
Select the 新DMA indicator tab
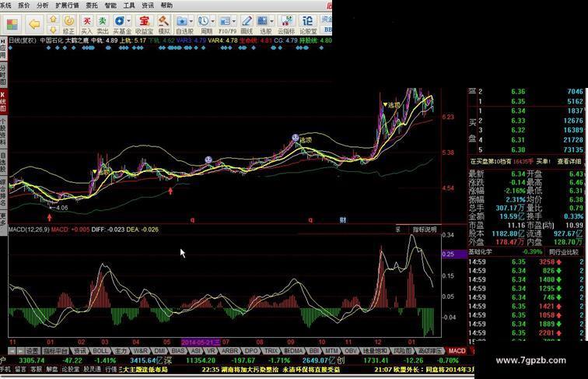click(x=293, y=351)
